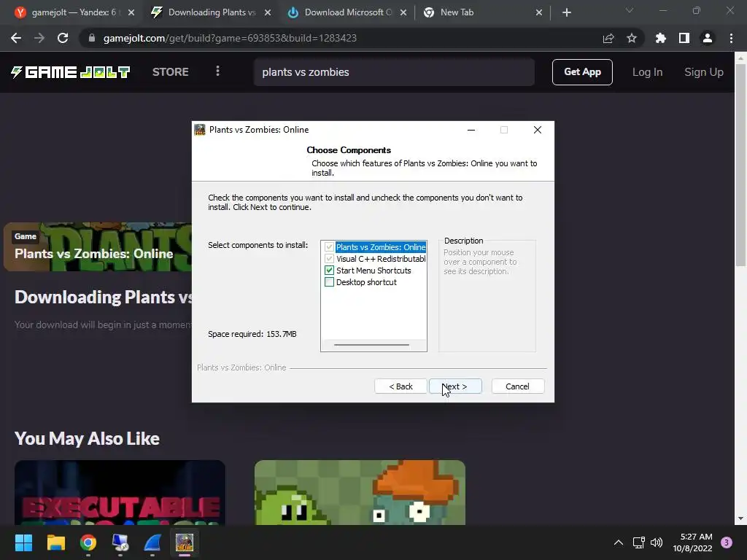Click the components list horizontal scrollbar
Screen dimensions: 747x560
tap(371, 344)
